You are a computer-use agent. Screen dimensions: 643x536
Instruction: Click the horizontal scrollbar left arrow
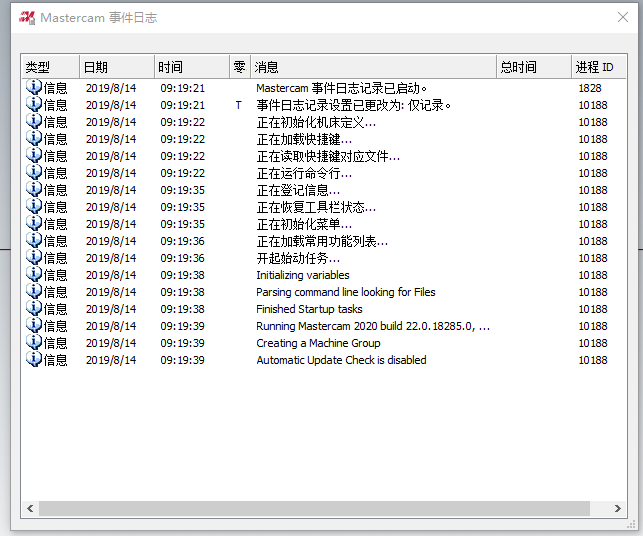pyautogui.click(x=30, y=509)
